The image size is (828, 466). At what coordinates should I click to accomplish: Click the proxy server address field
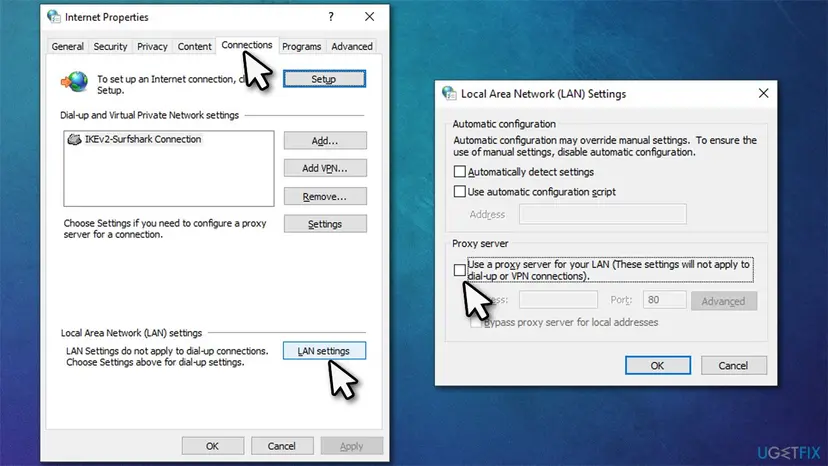tap(558, 300)
